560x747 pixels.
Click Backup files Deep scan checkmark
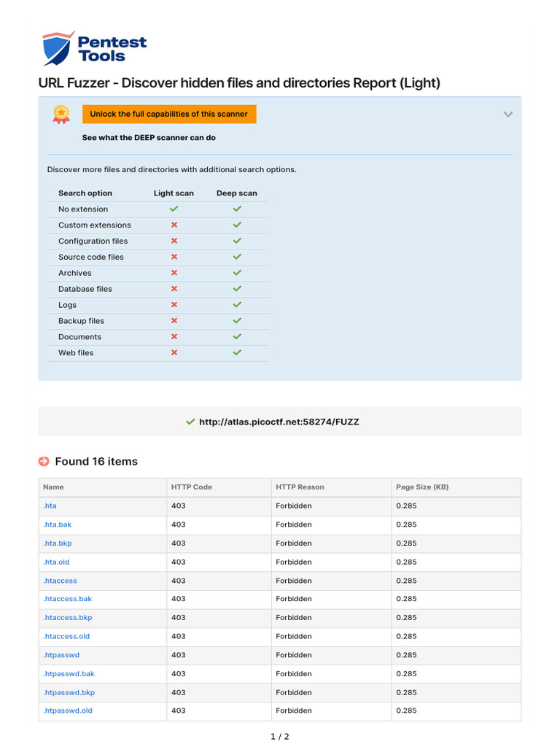[x=237, y=321]
